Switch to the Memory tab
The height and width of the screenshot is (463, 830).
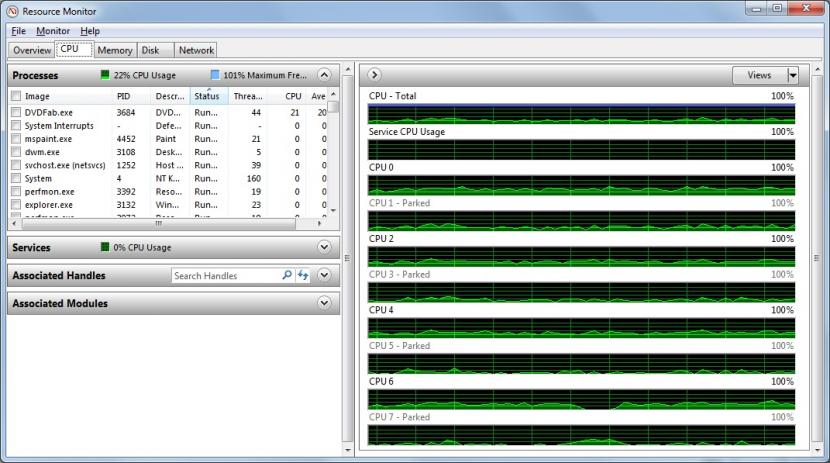click(115, 50)
